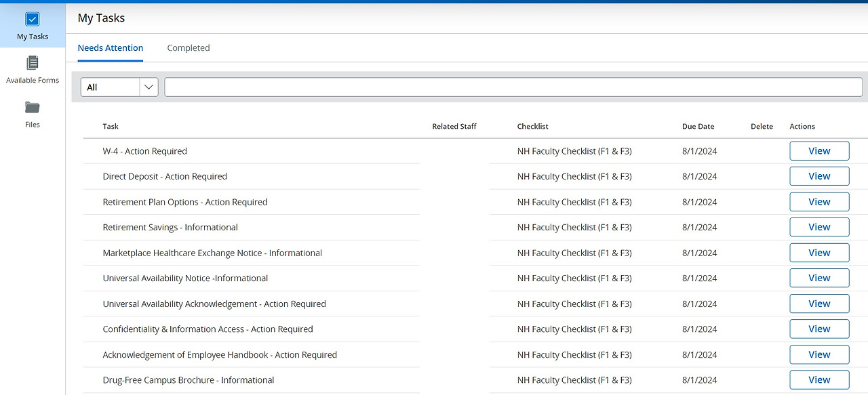
Task: Sort by the Related Staff column header
Action: (x=454, y=126)
